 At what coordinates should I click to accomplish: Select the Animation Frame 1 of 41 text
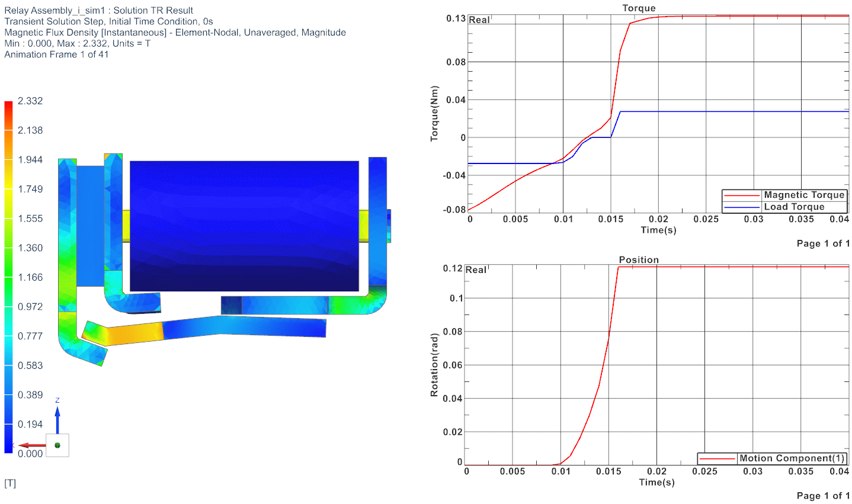click(56, 54)
